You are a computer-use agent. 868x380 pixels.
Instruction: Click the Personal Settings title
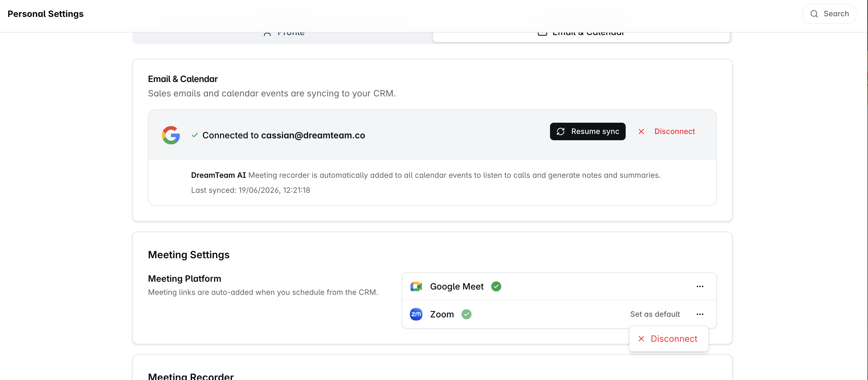pos(45,14)
